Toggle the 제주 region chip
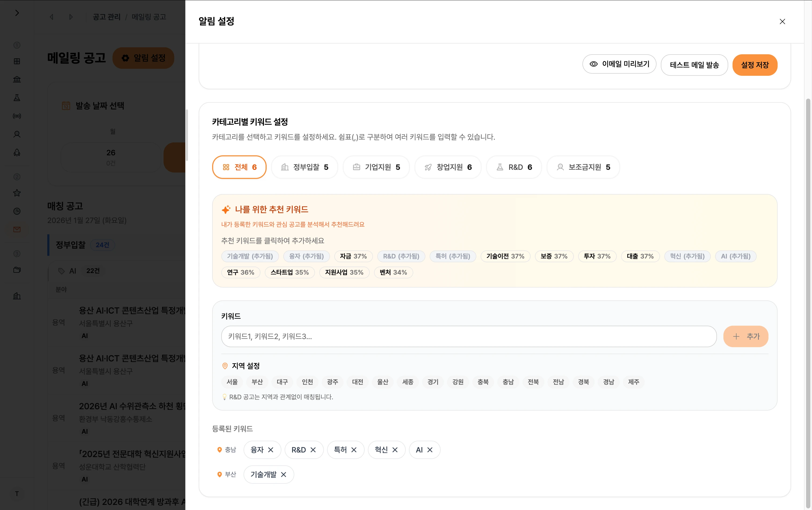 [633, 382]
